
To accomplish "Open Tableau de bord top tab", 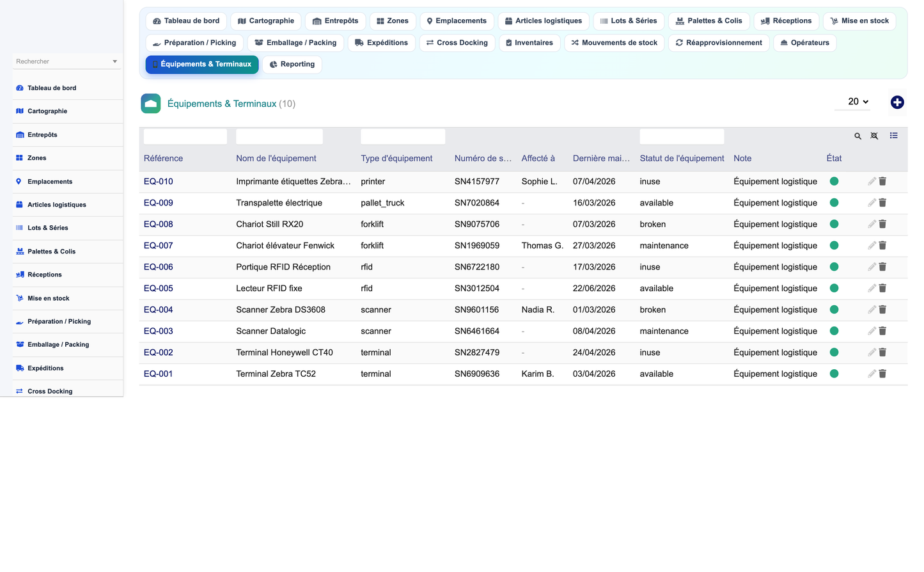I will (186, 21).
